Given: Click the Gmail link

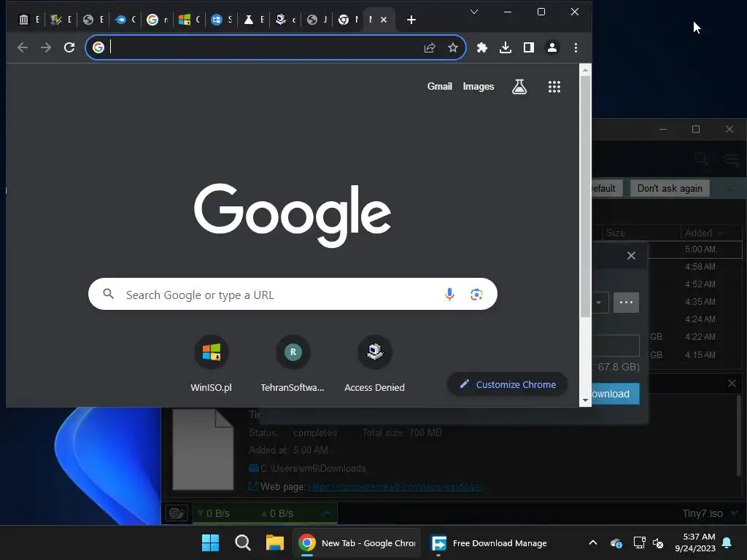Looking at the screenshot, I should (x=439, y=86).
